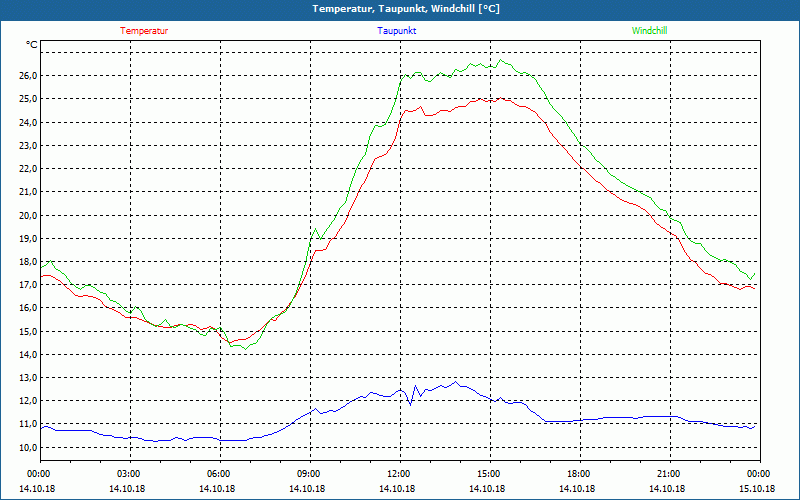Click the 15.10.18 date label
The height and width of the screenshot is (500, 800).
(757, 489)
